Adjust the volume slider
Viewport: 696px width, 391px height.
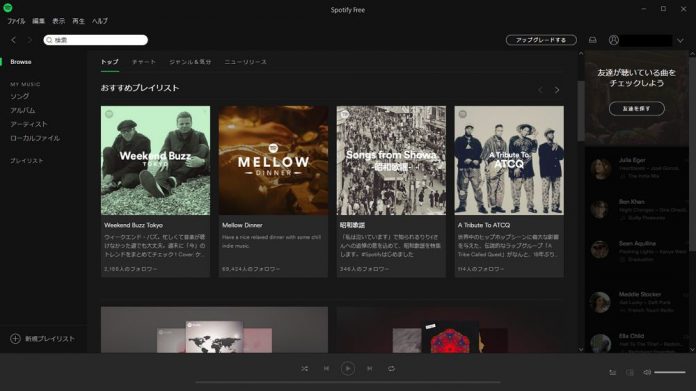670,372
